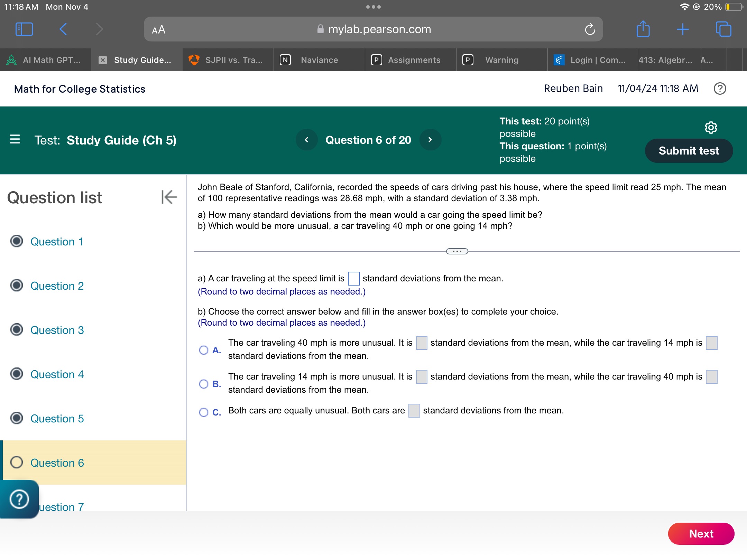Open the AA reader text options
Screen dimensions: 747x560
159,30
